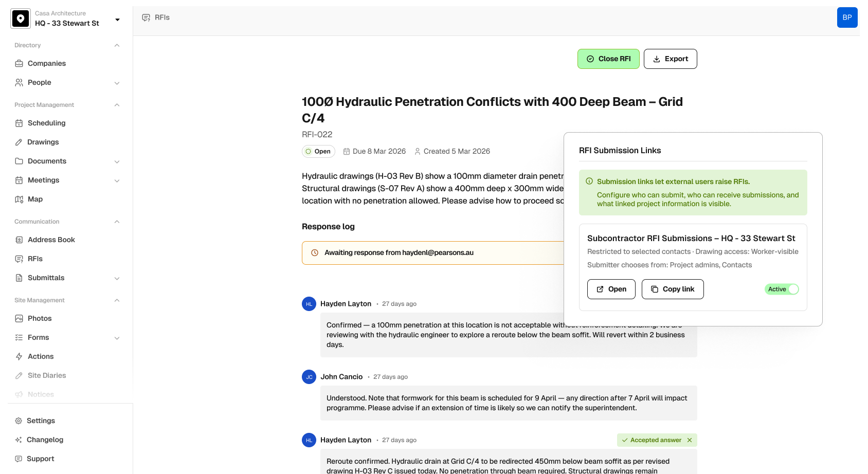Collapse the Project Management section
Screen dimensions: 868x474
pyautogui.click(x=117, y=105)
